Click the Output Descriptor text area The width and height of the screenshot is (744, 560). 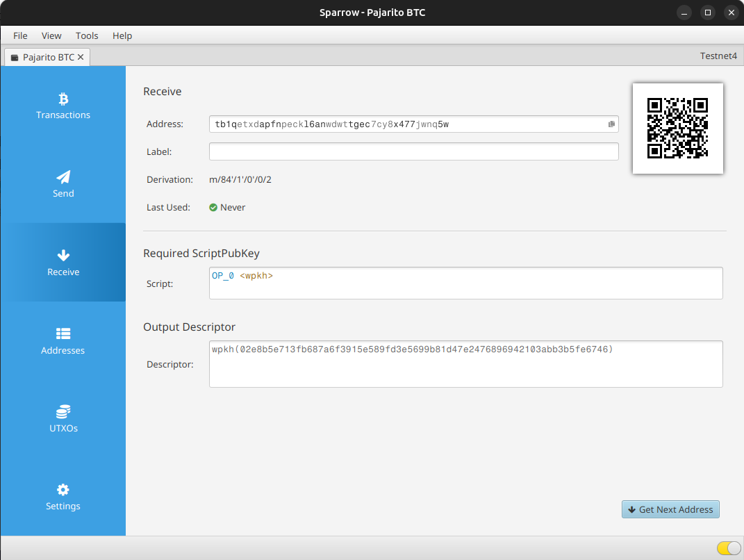click(x=466, y=364)
